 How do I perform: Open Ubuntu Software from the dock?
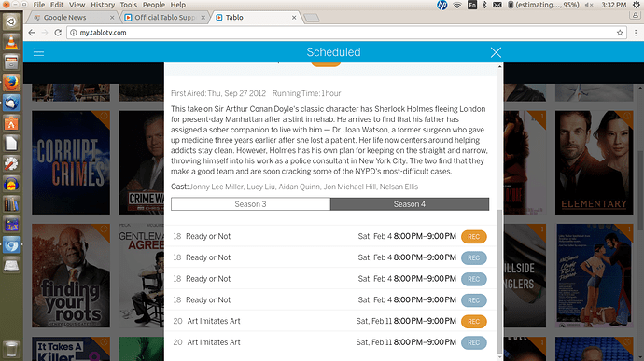11,123
